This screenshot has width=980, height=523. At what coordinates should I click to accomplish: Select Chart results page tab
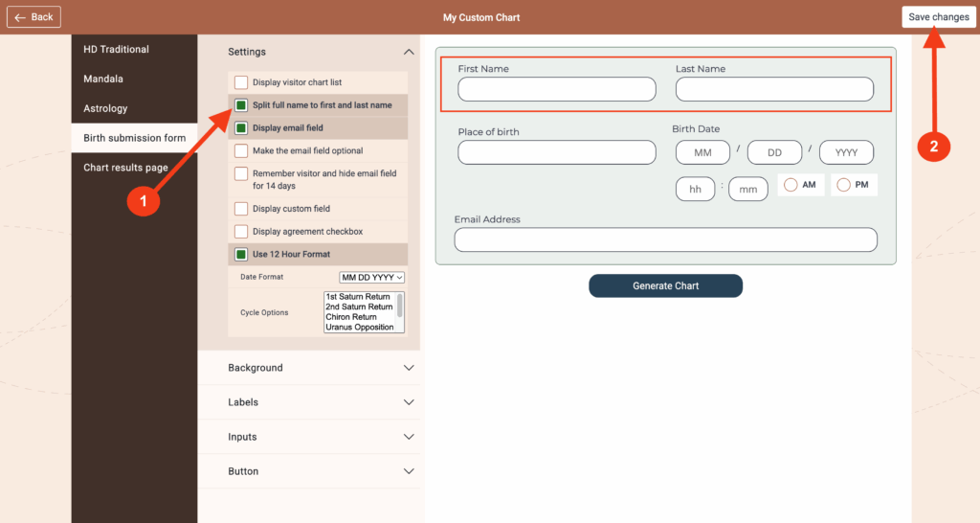[125, 168]
